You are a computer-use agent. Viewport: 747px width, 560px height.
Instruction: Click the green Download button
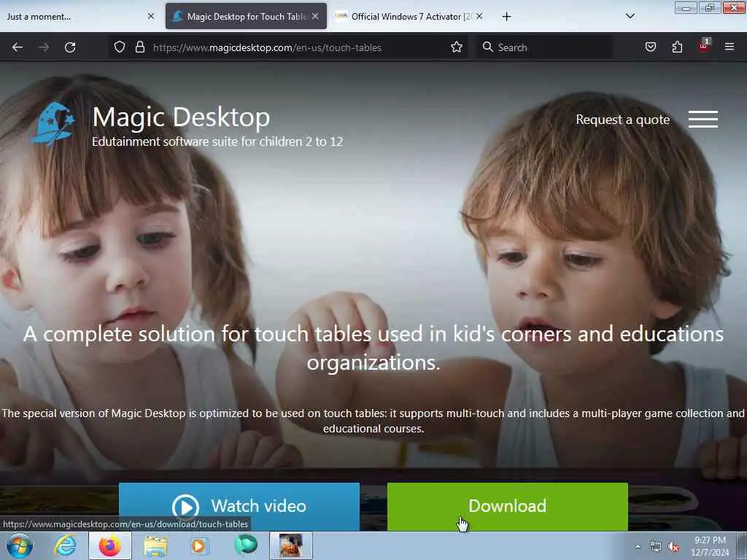tap(508, 506)
